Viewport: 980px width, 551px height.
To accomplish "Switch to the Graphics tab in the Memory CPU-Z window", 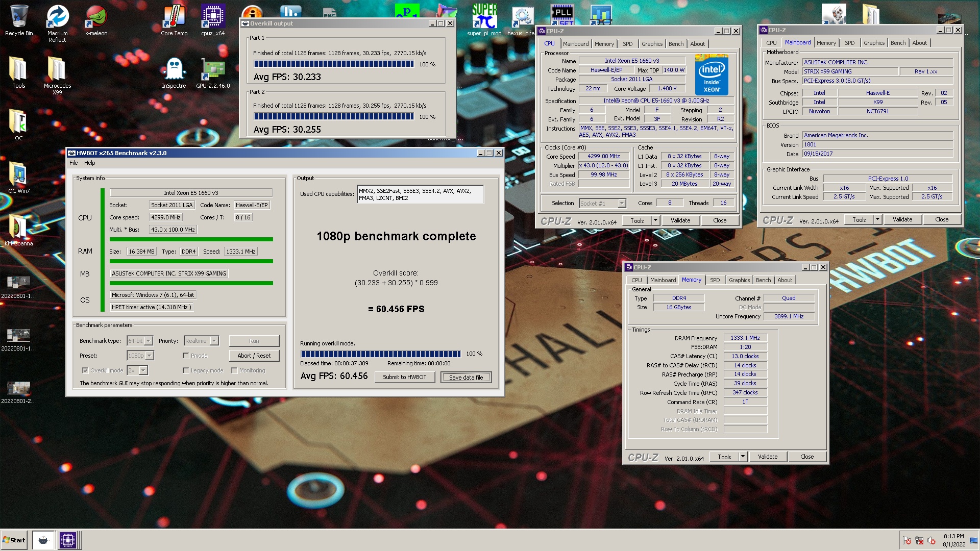I will 739,280.
